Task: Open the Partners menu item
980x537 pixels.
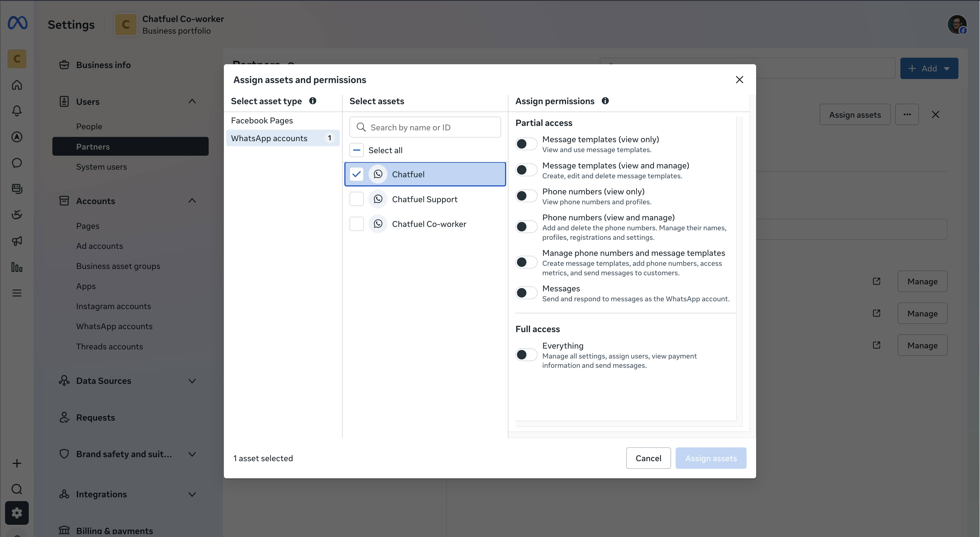Action: [131, 147]
